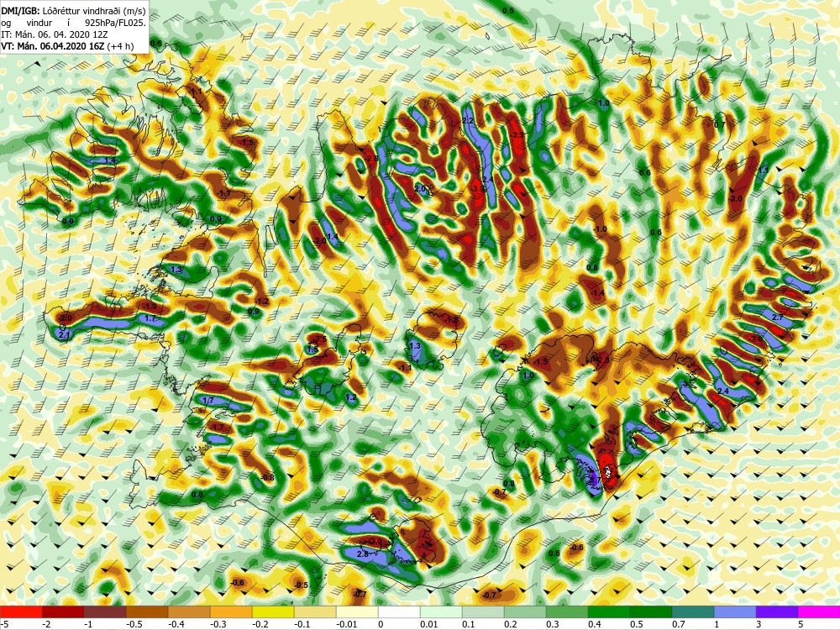Click the dark red -2 to -1 legend swatch

click(63, 612)
